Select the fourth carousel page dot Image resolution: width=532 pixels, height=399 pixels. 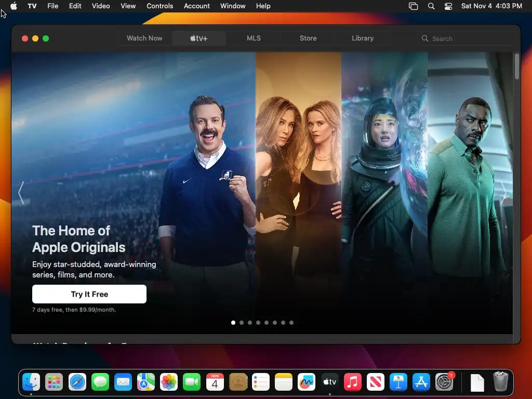click(258, 323)
